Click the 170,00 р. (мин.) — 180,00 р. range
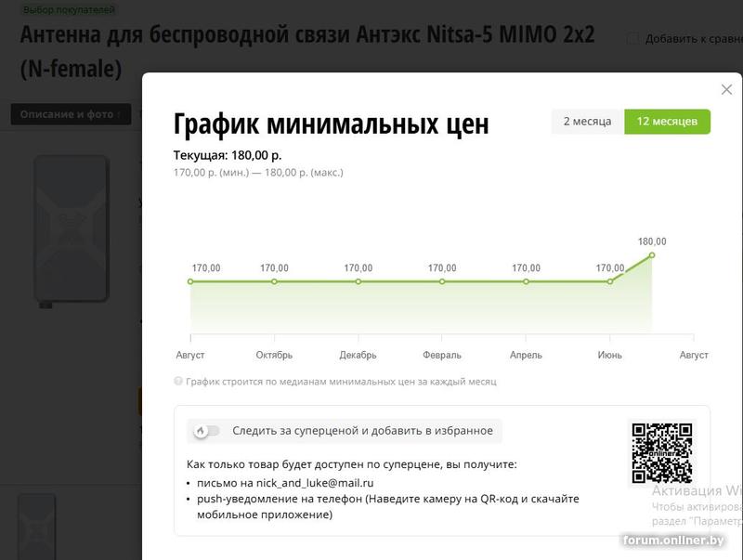This screenshot has height=560, width=743. point(258,173)
